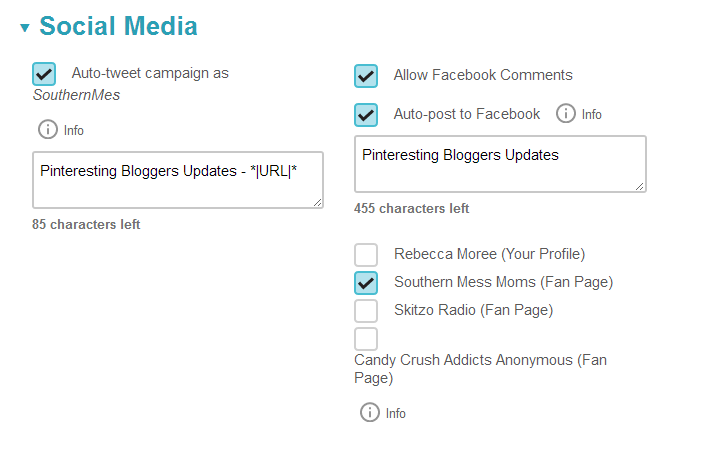This screenshot has width=708, height=455.
Task: Open info icon below Auto-tweet option
Action: pyautogui.click(x=48, y=129)
